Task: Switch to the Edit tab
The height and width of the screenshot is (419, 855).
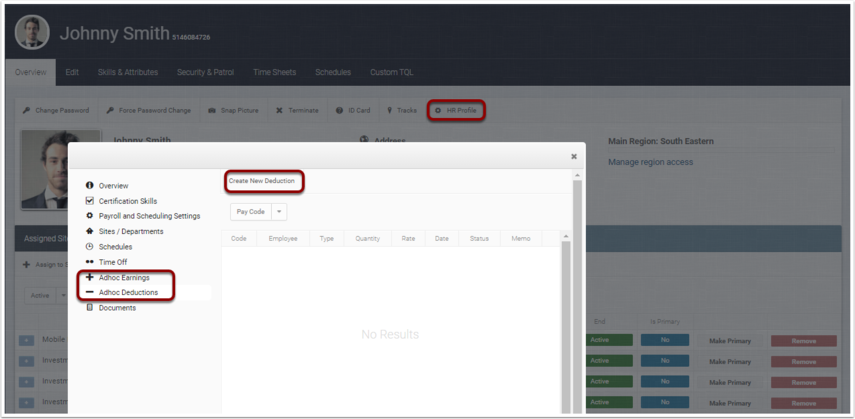Action: (x=72, y=72)
